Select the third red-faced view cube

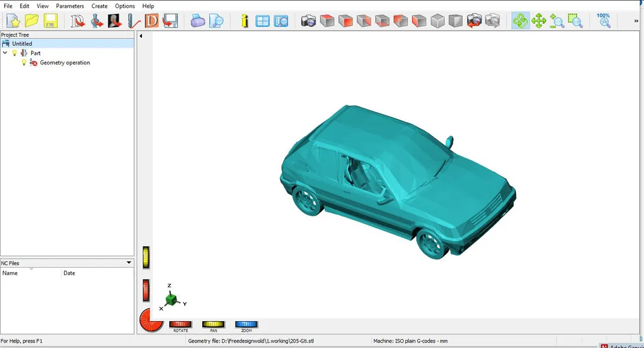(364, 20)
